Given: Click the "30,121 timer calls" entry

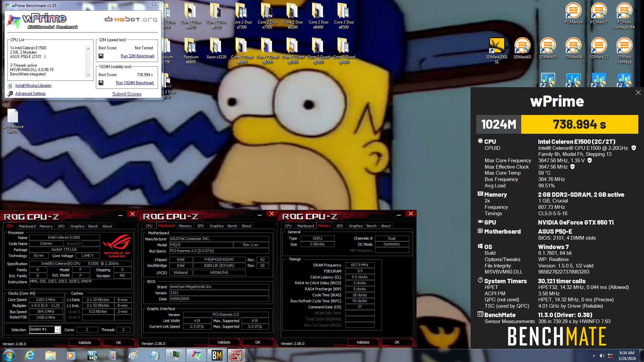Looking at the screenshot, I should (x=562, y=281).
